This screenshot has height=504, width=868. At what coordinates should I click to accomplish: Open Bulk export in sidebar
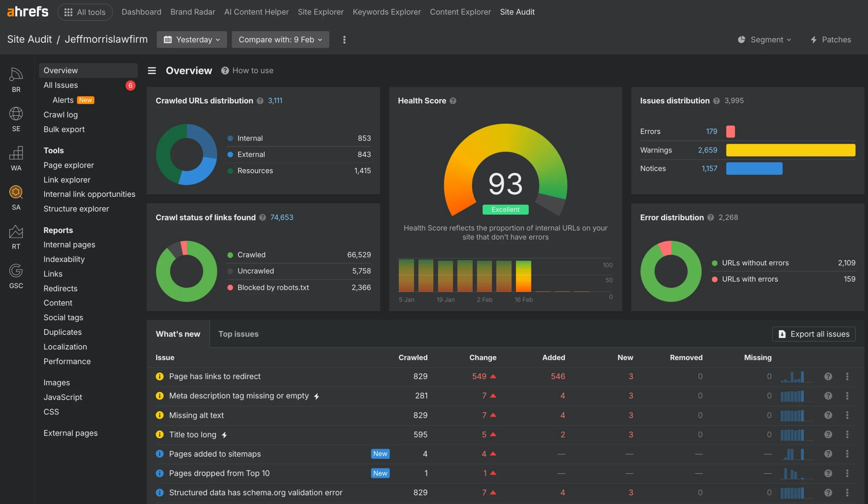64,129
